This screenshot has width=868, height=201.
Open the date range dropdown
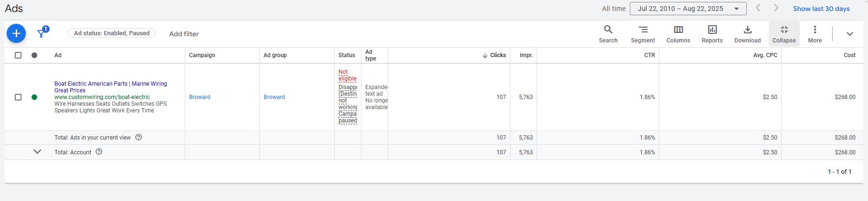pyautogui.click(x=688, y=9)
